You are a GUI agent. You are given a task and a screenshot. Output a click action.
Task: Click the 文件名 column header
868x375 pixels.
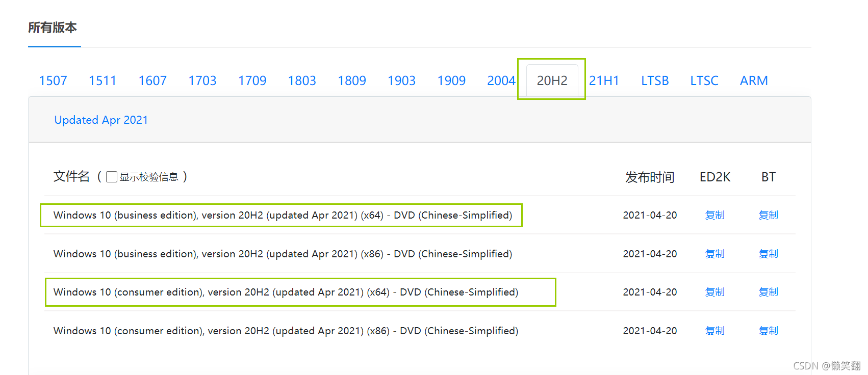71,177
